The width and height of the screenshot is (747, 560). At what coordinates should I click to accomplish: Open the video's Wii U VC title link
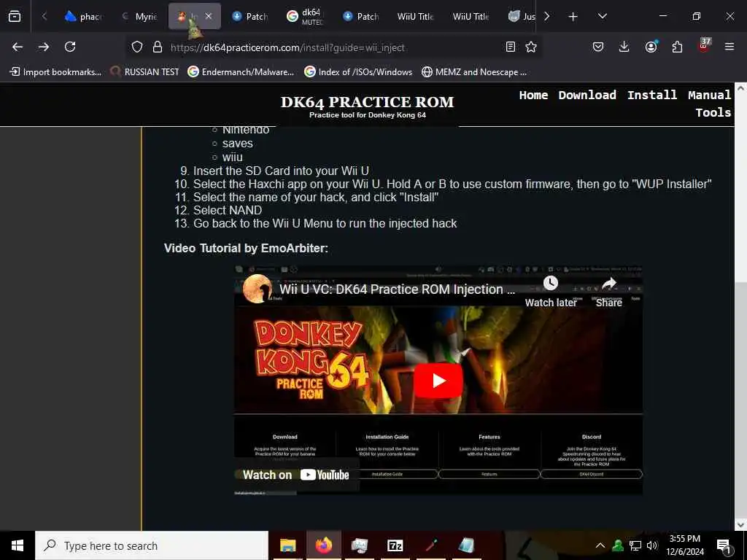coord(397,289)
